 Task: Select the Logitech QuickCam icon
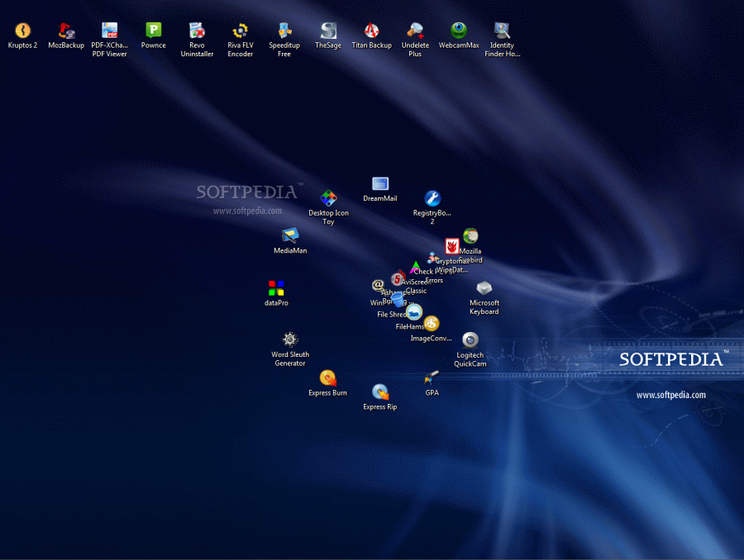pos(470,339)
